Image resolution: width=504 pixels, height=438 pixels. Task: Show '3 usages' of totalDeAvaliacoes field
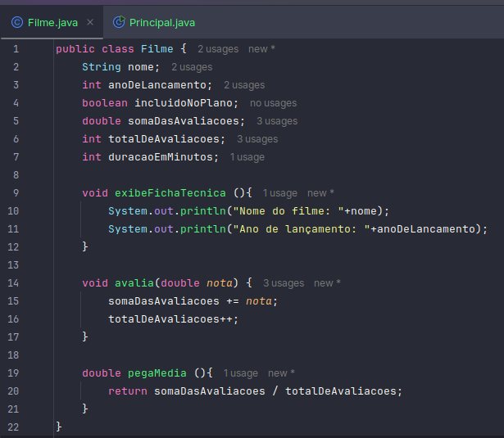point(257,139)
